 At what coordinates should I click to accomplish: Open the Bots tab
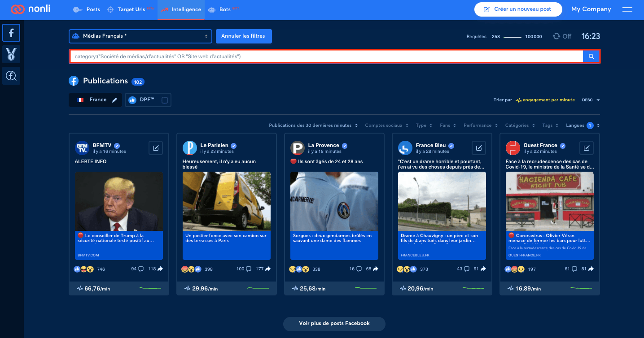(x=224, y=9)
